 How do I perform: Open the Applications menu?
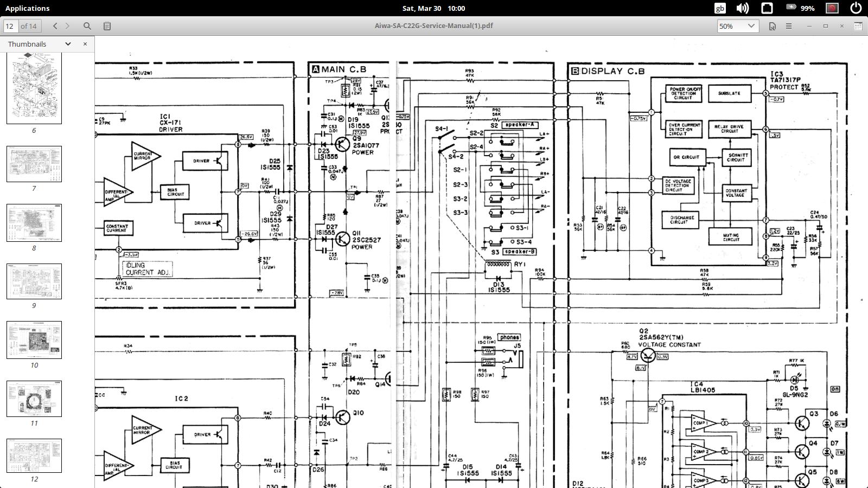(x=27, y=8)
